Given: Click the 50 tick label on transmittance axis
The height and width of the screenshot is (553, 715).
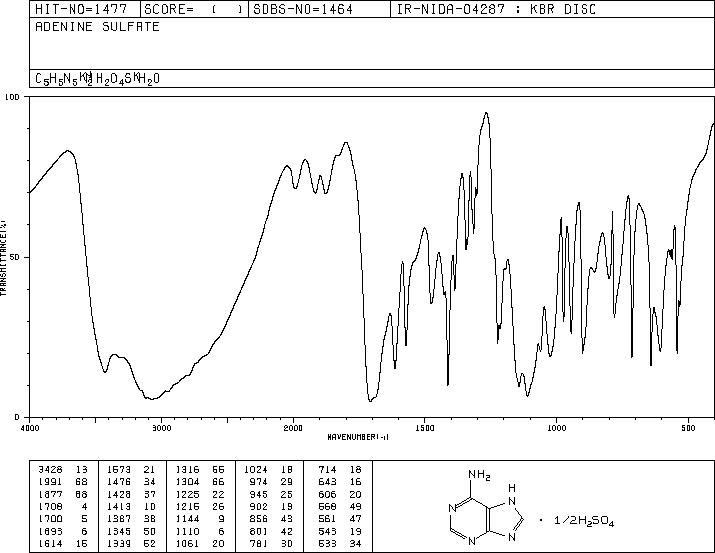Looking at the screenshot, I should [15, 257].
